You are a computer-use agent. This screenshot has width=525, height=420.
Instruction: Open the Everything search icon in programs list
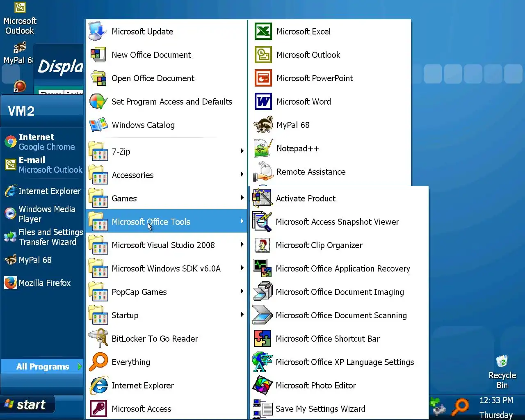click(x=98, y=362)
